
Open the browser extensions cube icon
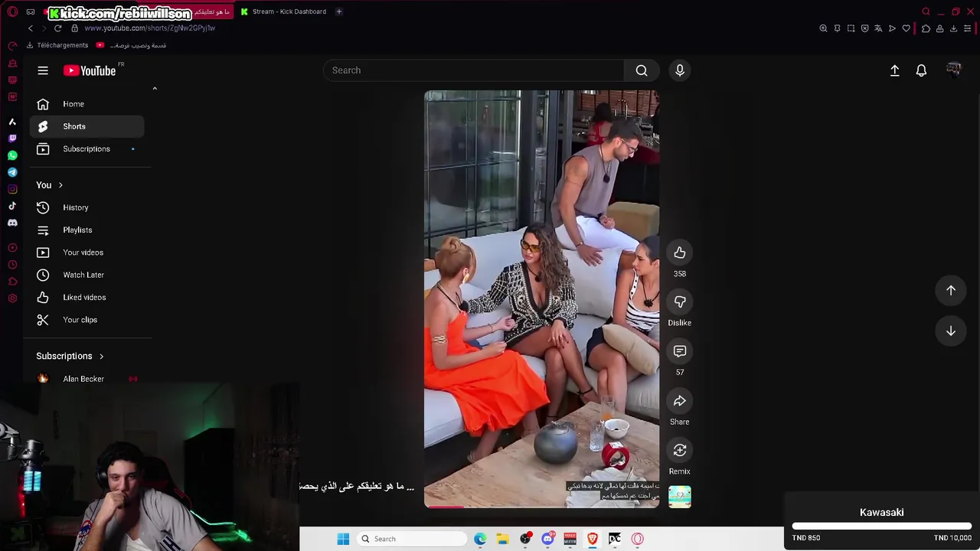click(926, 28)
